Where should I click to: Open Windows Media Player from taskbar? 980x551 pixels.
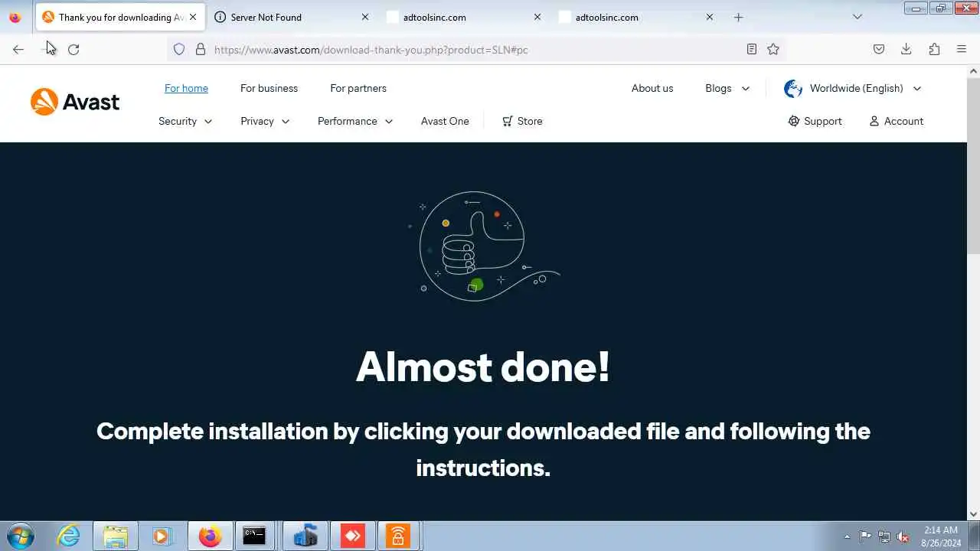162,536
